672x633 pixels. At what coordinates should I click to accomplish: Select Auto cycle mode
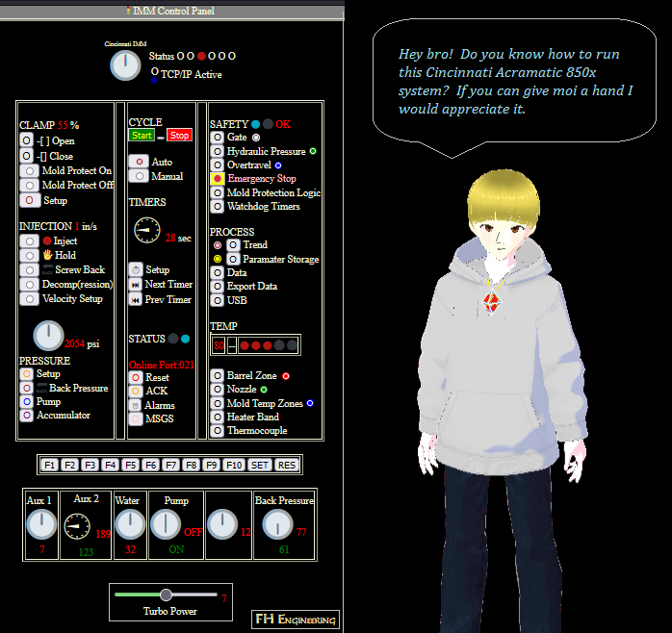coord(139,162)
